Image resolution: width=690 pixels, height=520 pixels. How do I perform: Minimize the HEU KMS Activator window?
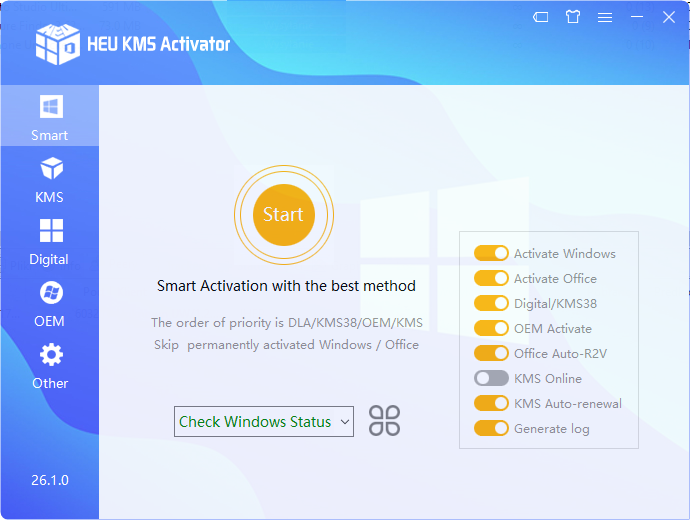pyautogui.click(x=637, y=17)
